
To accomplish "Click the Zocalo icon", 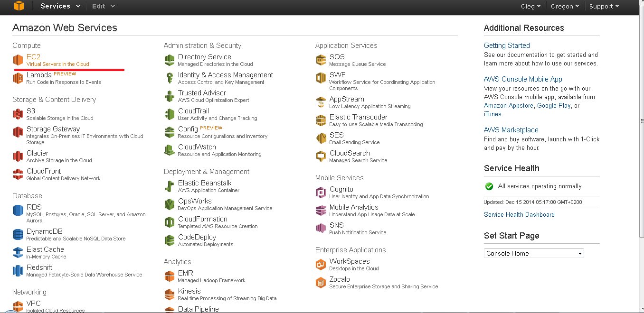I will click(321, 283).
